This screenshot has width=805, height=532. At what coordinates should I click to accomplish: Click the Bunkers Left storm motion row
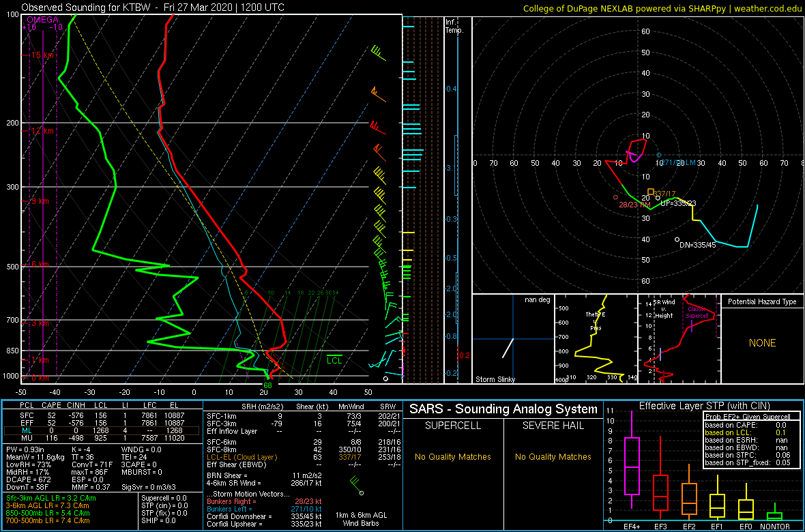264,509
